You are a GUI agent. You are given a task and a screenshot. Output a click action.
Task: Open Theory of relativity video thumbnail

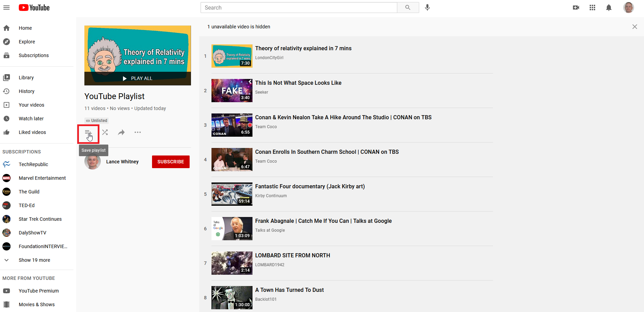point(232,56)
